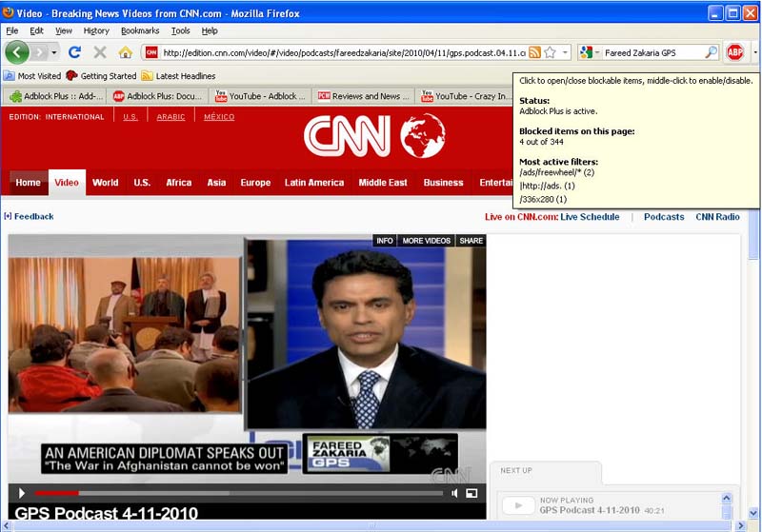Viewport: 762px width, 532px height.
Task: Click the search magnifier icon
Action: point(711,52)
